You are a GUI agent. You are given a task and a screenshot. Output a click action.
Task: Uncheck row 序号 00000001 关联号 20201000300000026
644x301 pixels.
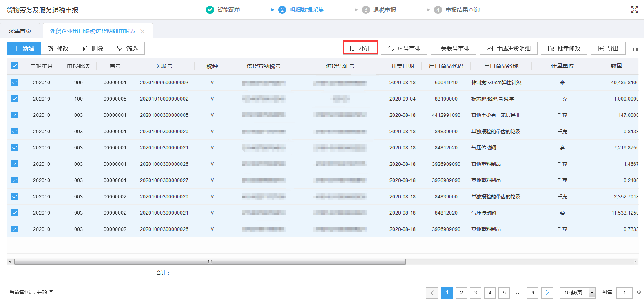pyautogui.click(x=15, y=164)
